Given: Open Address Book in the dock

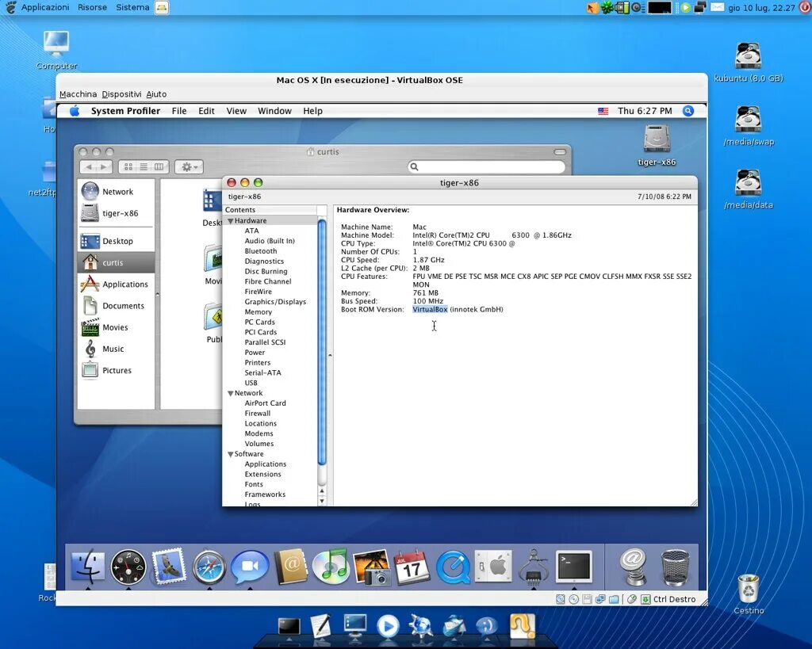Looking at the screenshot, I should click(x=291, y=567).
